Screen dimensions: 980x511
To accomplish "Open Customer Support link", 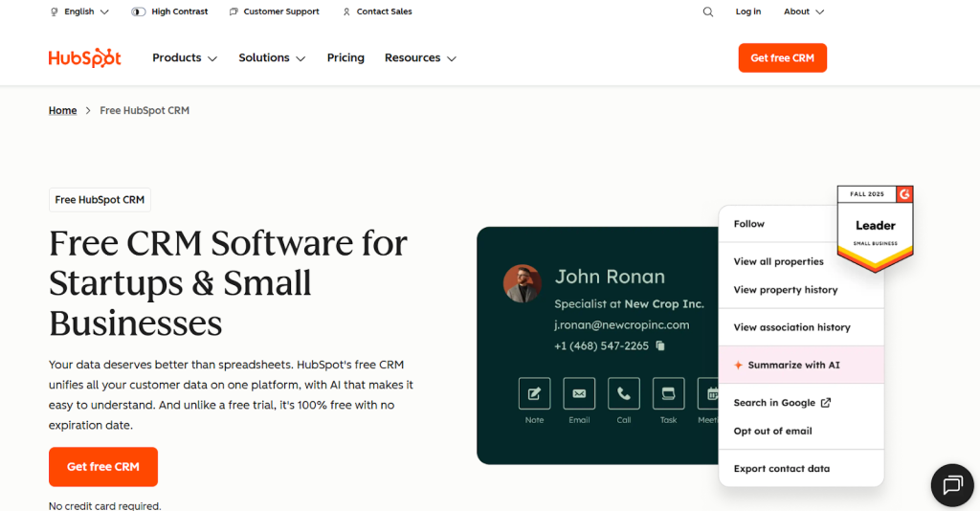I will point(275,11).
